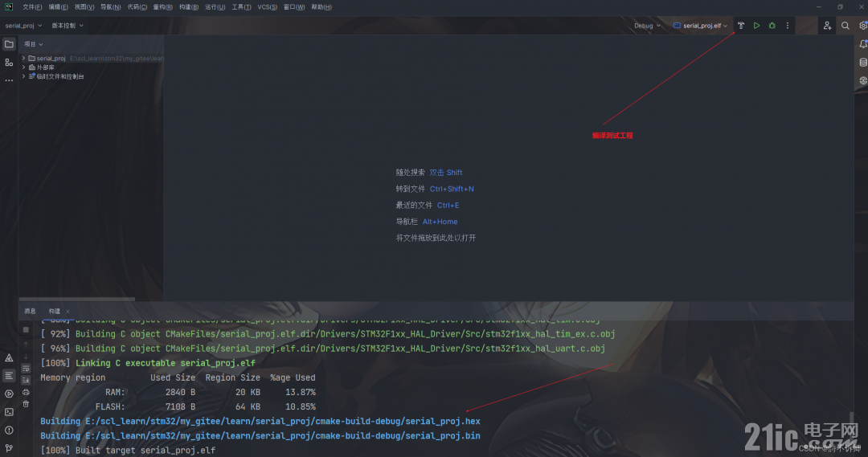The height and width of the screenshot is (457, 868).
Task: Jump to previous message up arrow
Action: [x=26, y=344]
